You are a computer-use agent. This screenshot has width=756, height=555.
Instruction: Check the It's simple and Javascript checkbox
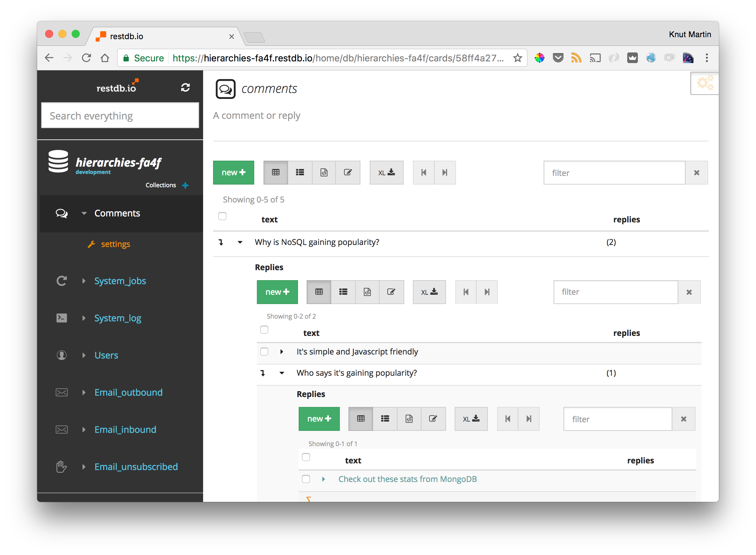pyautogui.click(x=265, y=352)
